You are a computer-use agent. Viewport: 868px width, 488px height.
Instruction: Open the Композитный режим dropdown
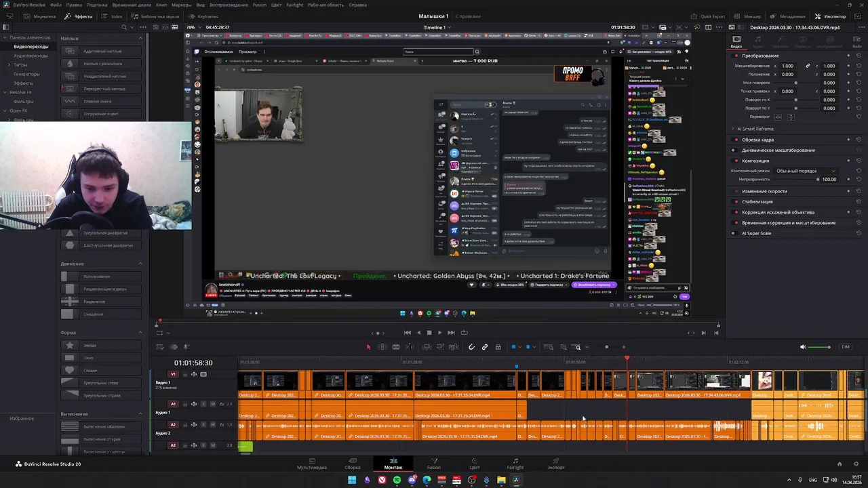[x=806, y=171]
